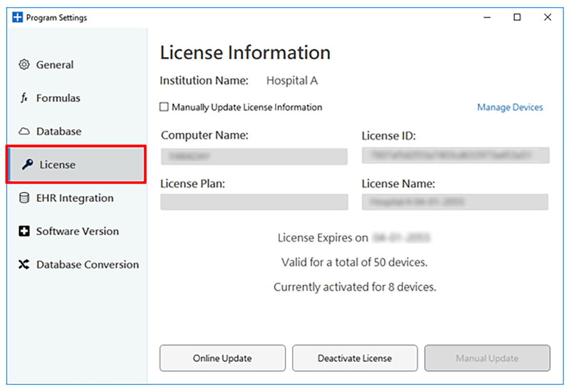Viewport: 571px width, 392px height.
Task: Click the Program Settings app icon
Action: pos(18,18)
